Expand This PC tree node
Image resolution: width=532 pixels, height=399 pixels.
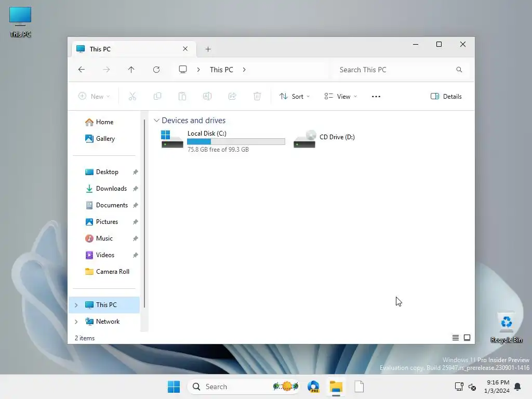tap(76, 305)
